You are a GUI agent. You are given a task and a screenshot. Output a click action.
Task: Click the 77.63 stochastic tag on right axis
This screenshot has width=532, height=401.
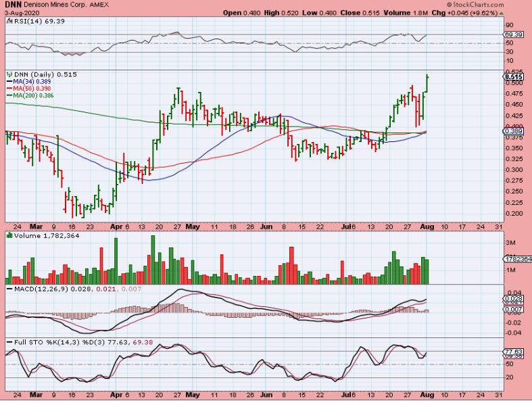[514, 352]
